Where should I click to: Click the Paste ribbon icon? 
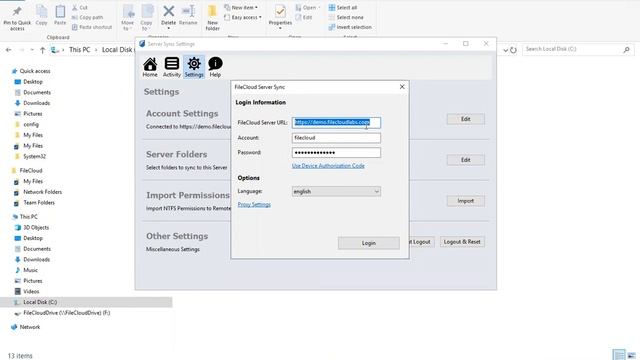click(x=60, y=16)
